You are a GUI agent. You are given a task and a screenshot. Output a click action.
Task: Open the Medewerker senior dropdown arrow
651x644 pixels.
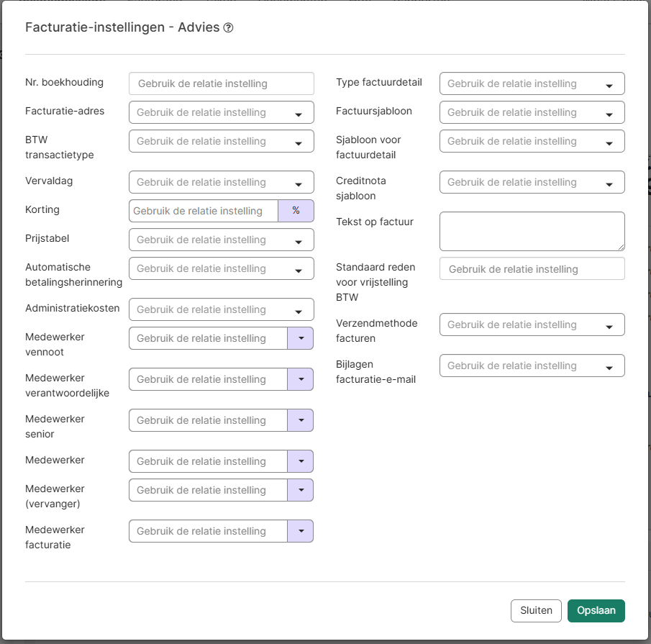click(x=301, y=420)
